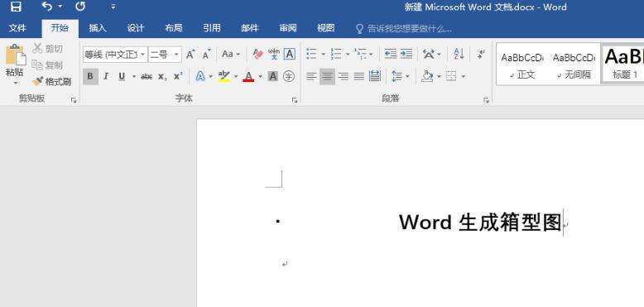Viewport: 644px width, 307px height.
Task: Toggle bold formatting
Action: pyautogui.click(x=90, y=76)
